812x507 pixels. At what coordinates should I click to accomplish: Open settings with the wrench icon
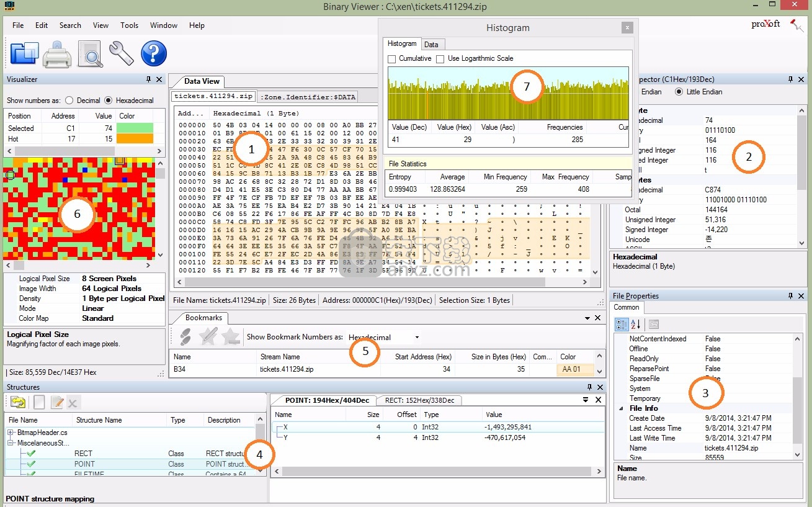point(122,53)
